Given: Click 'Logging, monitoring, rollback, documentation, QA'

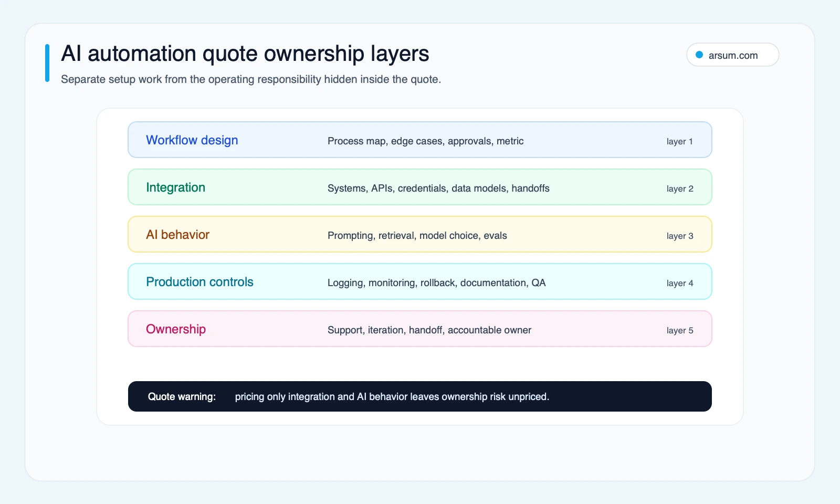Looking at the screenshot, I should click(437, 282).
